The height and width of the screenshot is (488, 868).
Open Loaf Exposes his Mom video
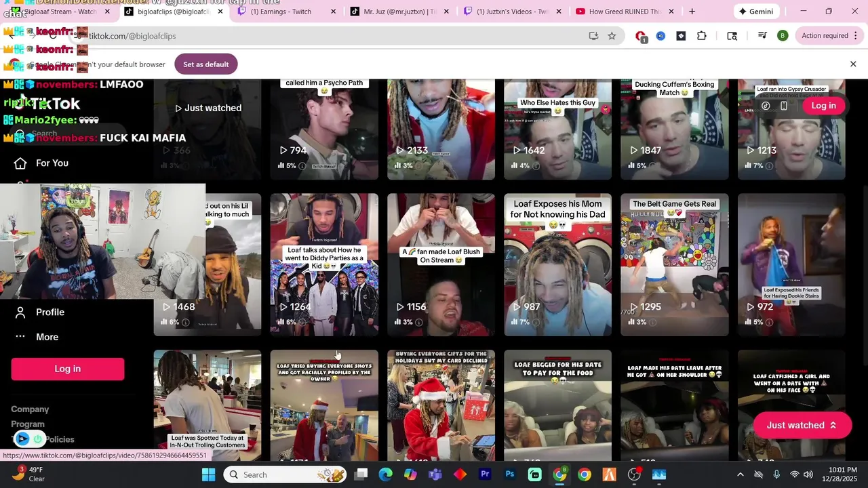(557, 265)
